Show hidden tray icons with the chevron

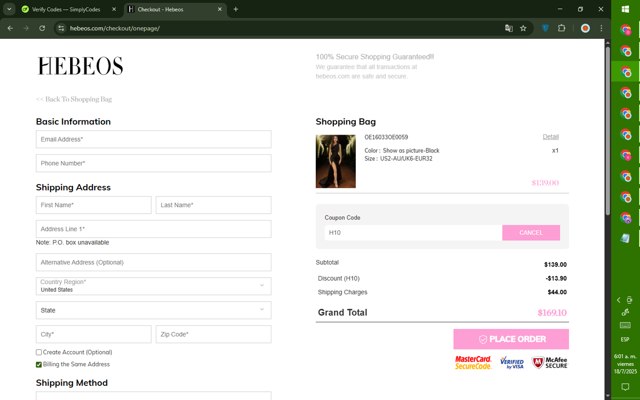click(618, 300)
